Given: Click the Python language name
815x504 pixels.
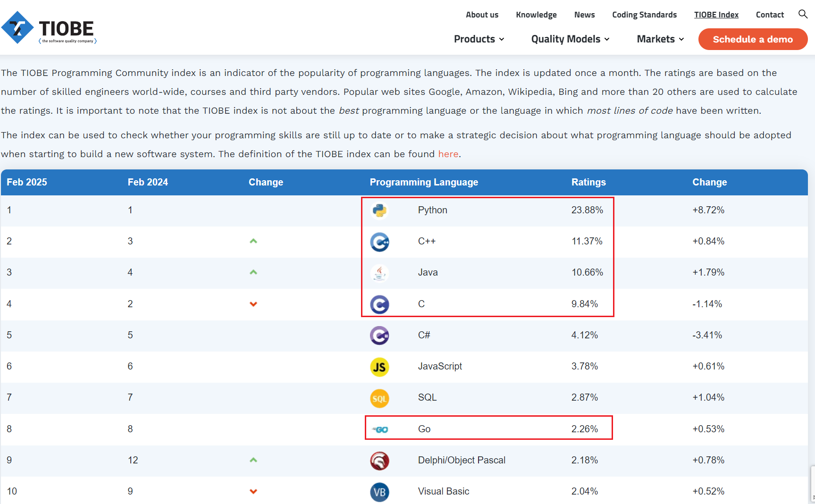Looking at the screenshot, I should pyautogui.click(x=432, y=210).
